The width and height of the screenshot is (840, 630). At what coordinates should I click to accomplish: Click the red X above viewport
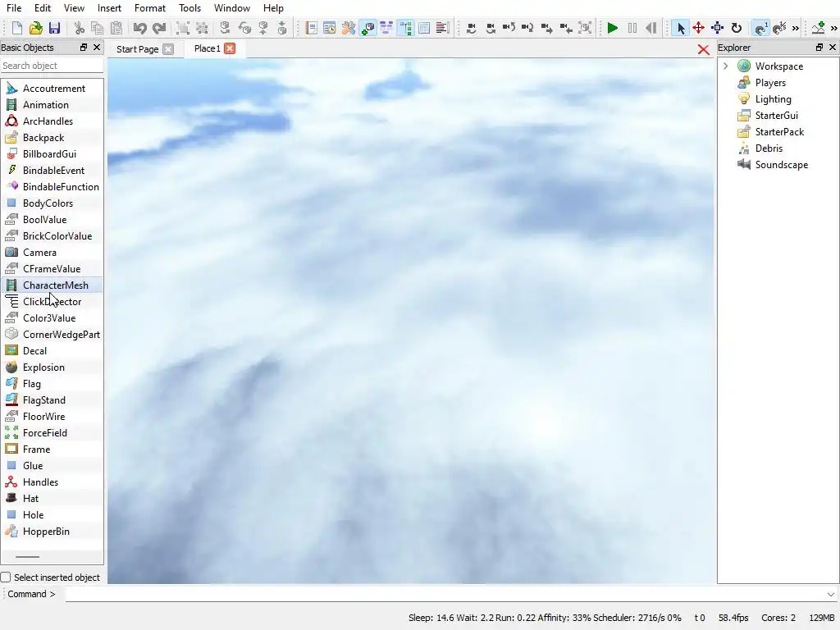703,50
